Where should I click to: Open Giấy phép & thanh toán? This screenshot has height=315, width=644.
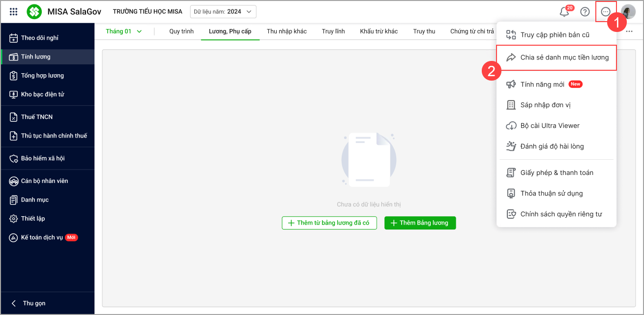pyautogui.click(x=556, y=172)
